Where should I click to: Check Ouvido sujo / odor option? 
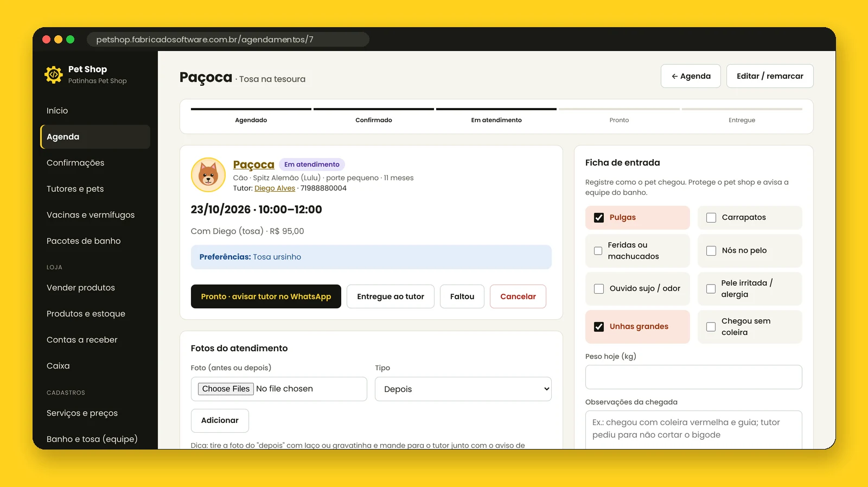[x=599, y=289]
